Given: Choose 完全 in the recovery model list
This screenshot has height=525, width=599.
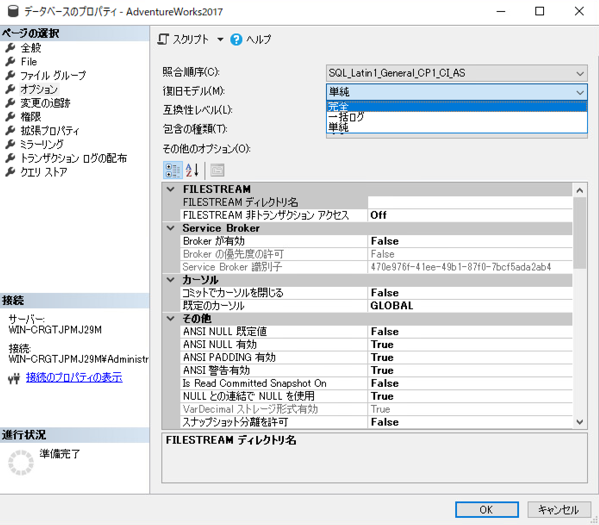Looking at the screenshot, I should (457, 107).
